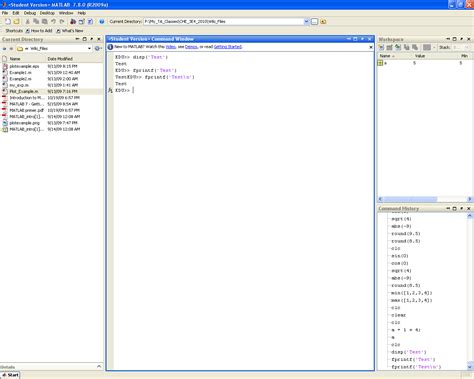474x379 pixels.
Task: Redo action with toolbar redo icon
Action: 62,21
